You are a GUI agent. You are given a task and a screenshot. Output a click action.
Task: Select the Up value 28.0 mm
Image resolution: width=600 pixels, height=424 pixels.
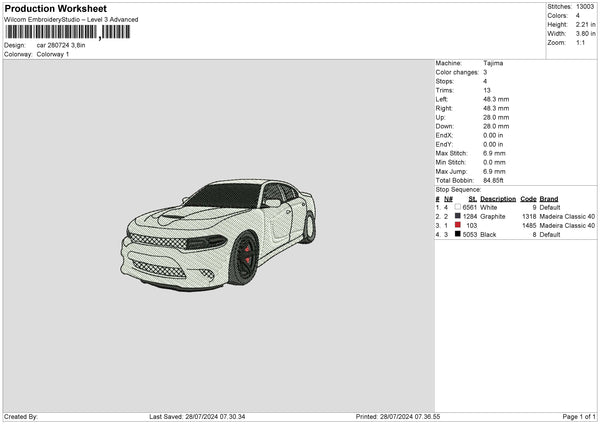coord(496,117)
